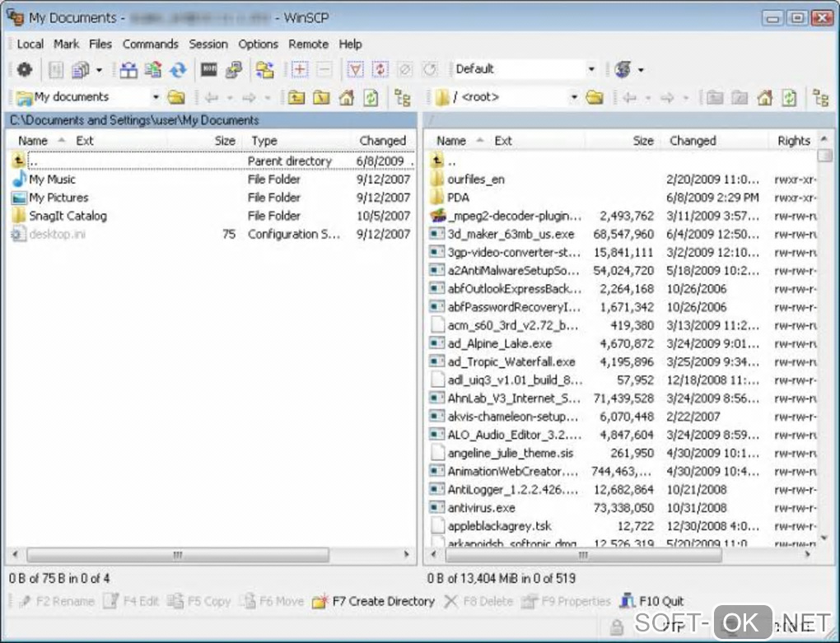Click Keep Remote Directory Up To Date icon

153,70
